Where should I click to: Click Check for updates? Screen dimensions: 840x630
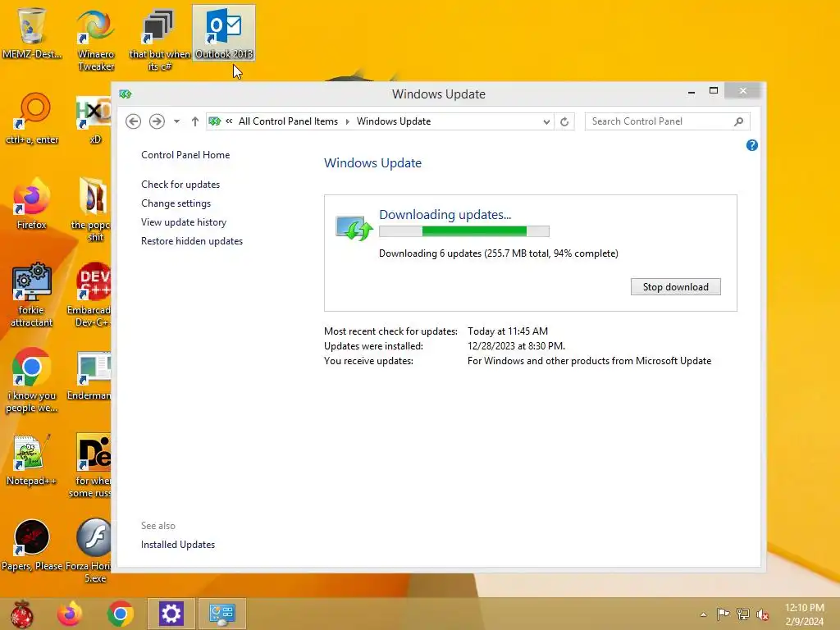point(180,185)
